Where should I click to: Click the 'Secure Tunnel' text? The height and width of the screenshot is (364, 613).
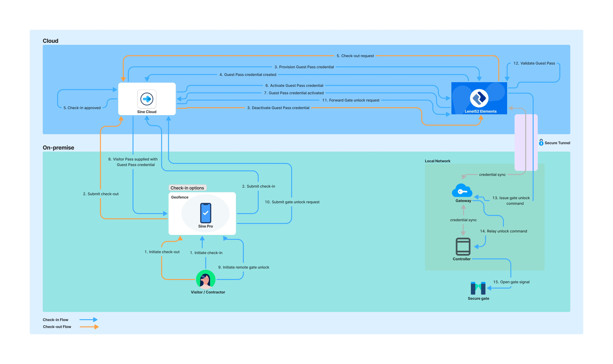click(x=557, y=143)
